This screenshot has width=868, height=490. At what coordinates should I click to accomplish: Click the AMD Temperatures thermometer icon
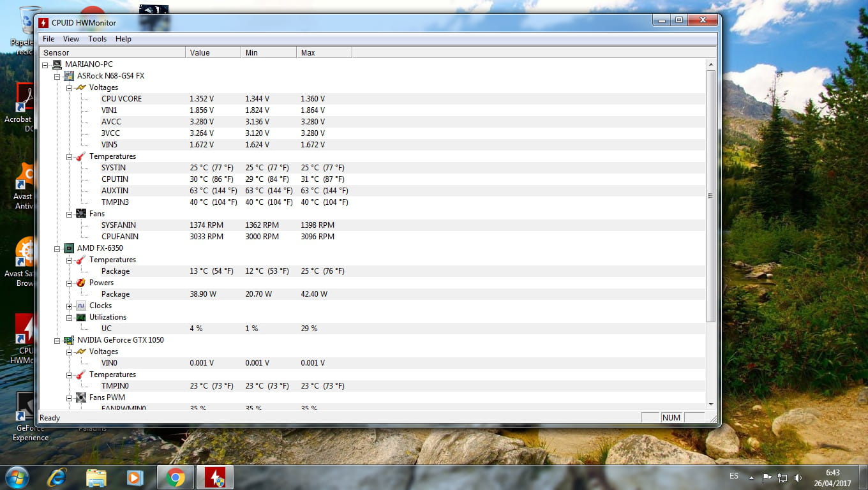tap(81, 260)
